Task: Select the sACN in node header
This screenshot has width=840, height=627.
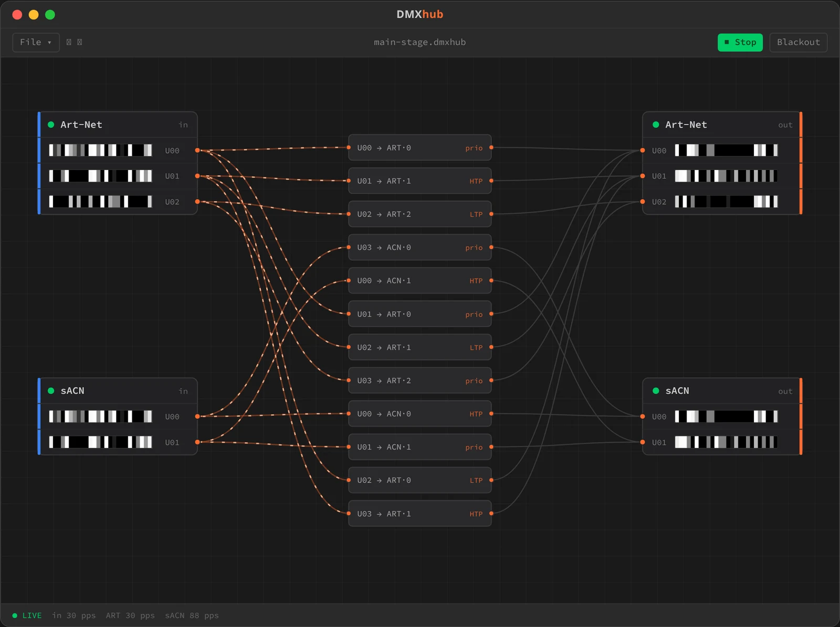Action: click(118, 390)
